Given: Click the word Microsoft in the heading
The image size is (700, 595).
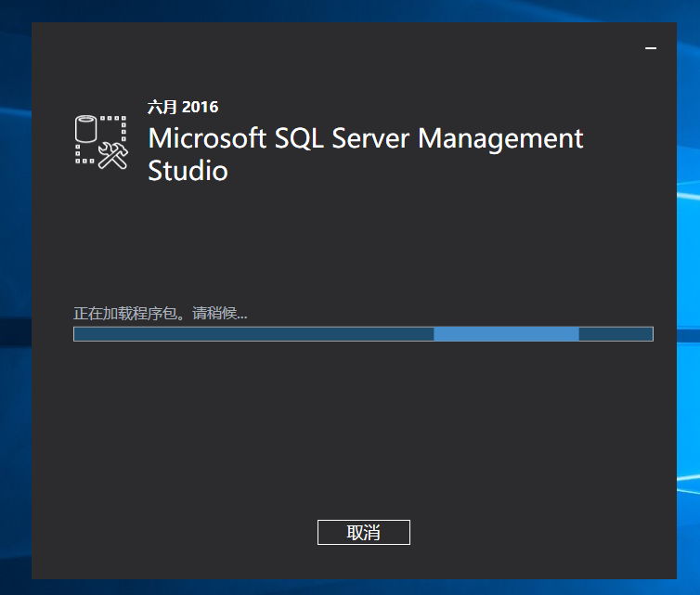Looking at the screenshot, I should click(207, 138).
